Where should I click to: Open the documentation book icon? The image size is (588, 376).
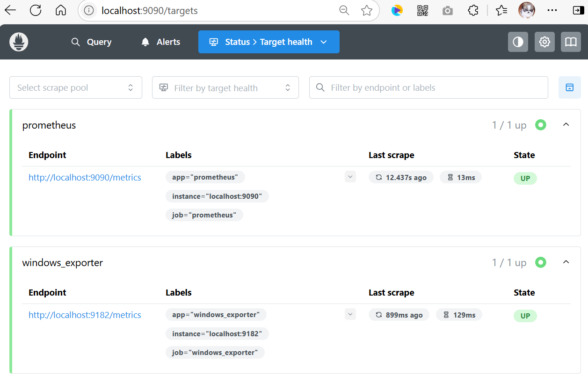coord(571,42)
